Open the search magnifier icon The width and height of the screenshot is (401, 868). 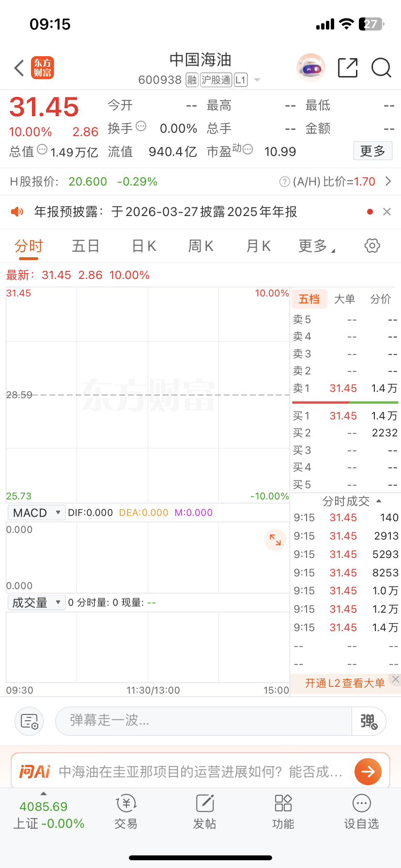pos(381,68)
